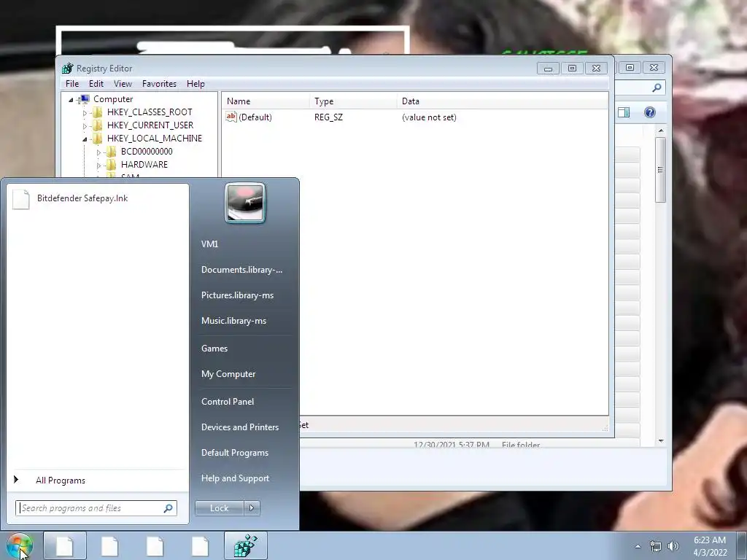Toggle the preview pane icon in Explorer window
Viewport: 747px width, 560px height.
click(x=624, y=112)
